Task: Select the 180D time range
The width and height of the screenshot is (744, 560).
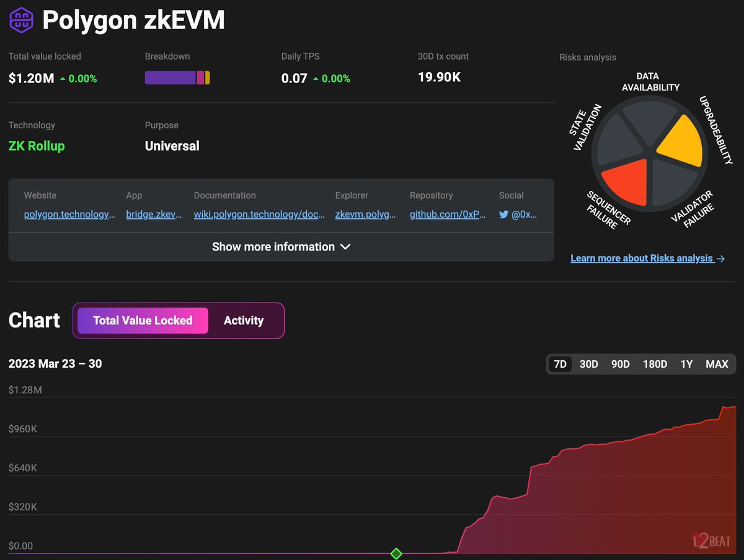Action: pos(655,364)
